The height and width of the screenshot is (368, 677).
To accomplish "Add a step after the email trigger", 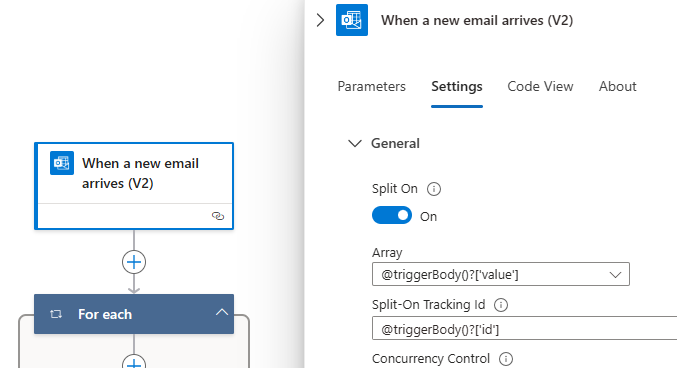I will (134, 262).
